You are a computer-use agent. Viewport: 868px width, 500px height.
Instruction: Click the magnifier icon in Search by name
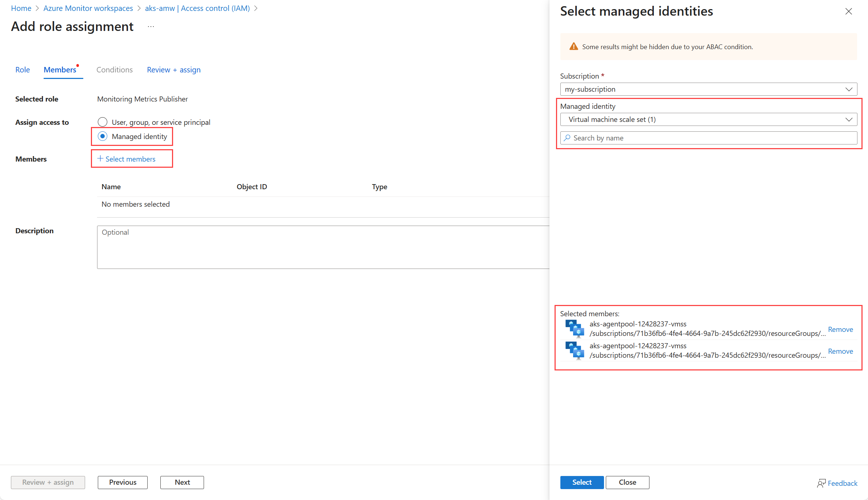pyautogui.click(x=567, y=138)
